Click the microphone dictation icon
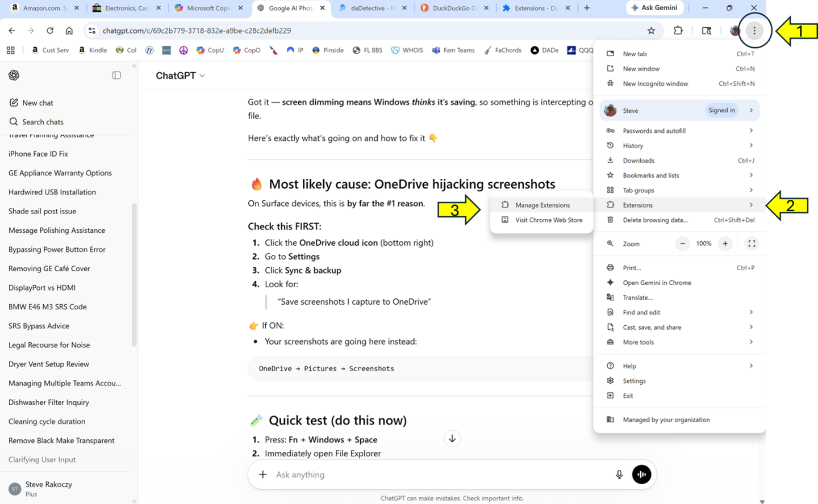818x504 pixels. (619, 474)
